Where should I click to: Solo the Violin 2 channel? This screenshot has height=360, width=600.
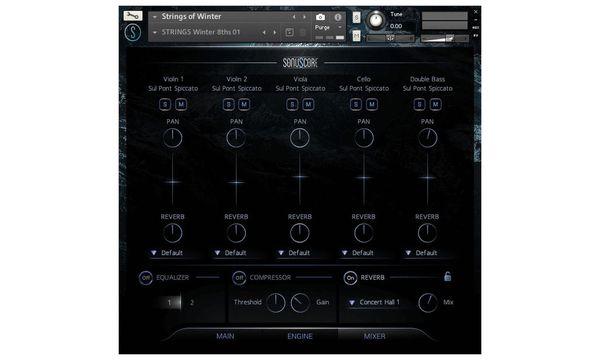click(228, 104)
